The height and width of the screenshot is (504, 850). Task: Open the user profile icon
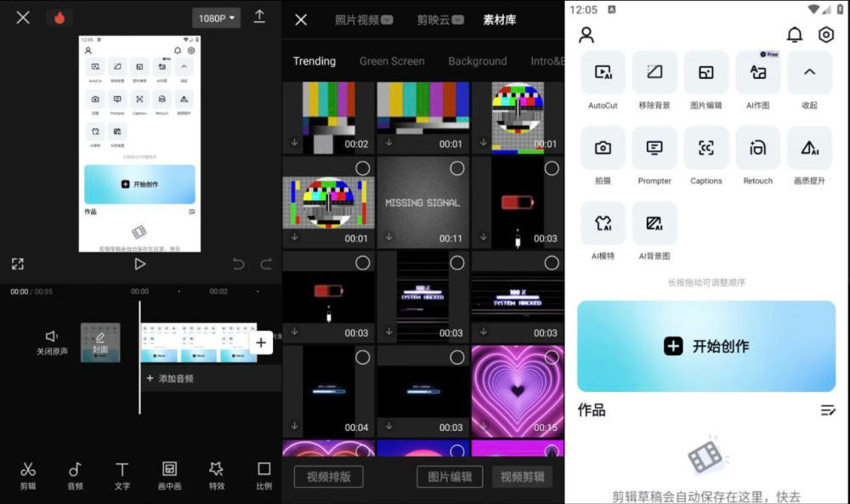tap(586, 35)
